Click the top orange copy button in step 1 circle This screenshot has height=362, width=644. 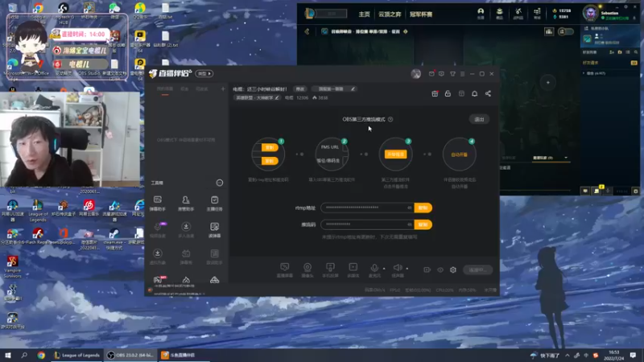point(270,147)
